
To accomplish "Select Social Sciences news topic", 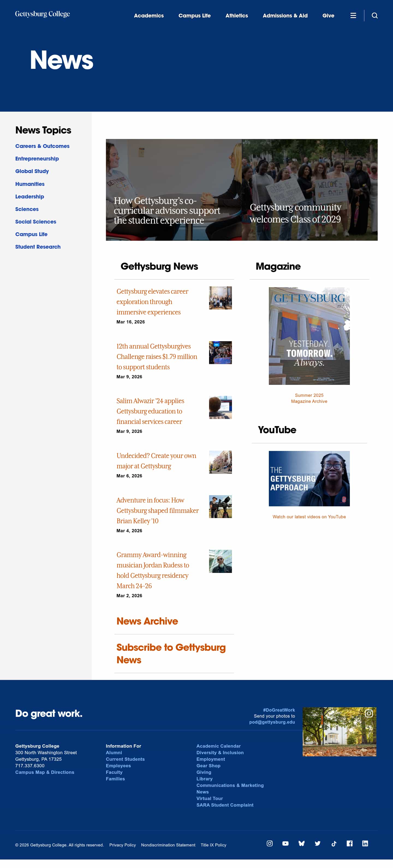I will pyautogui.click(x=36, y=221).
